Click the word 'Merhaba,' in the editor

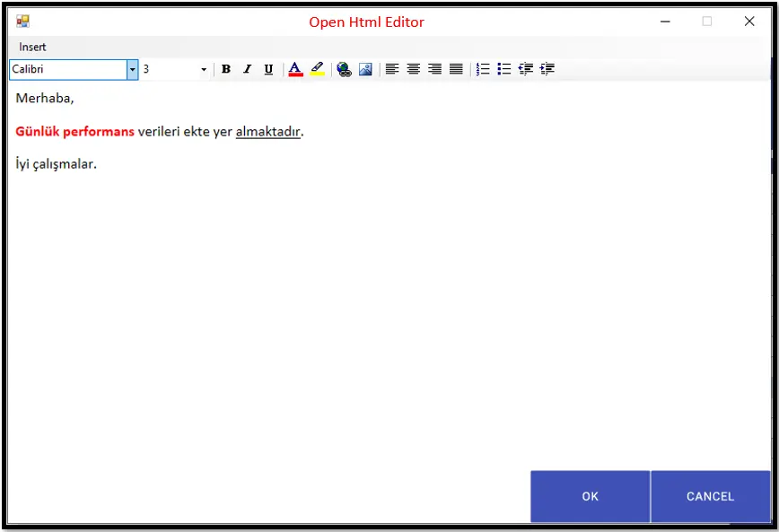45,98
